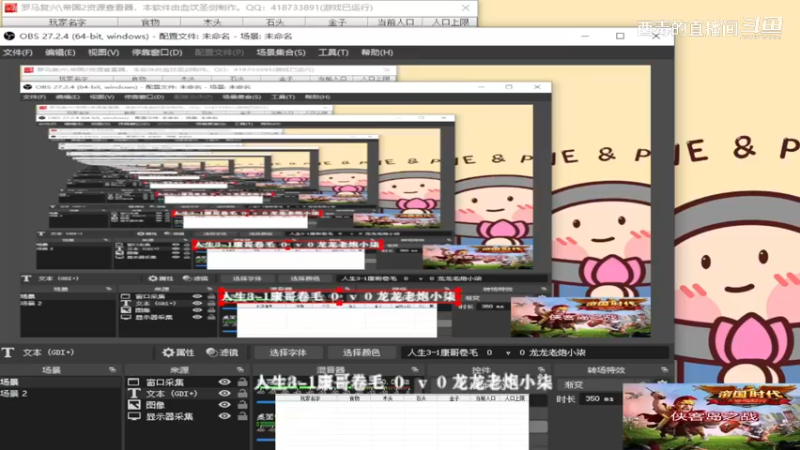Click the 窗口采集 window capture icon

point(133,382)
